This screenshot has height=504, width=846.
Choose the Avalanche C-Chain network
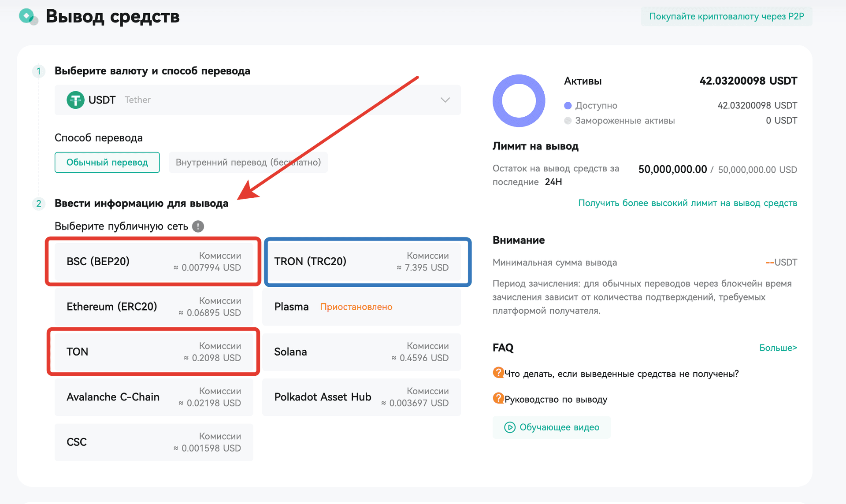[154, 397]
